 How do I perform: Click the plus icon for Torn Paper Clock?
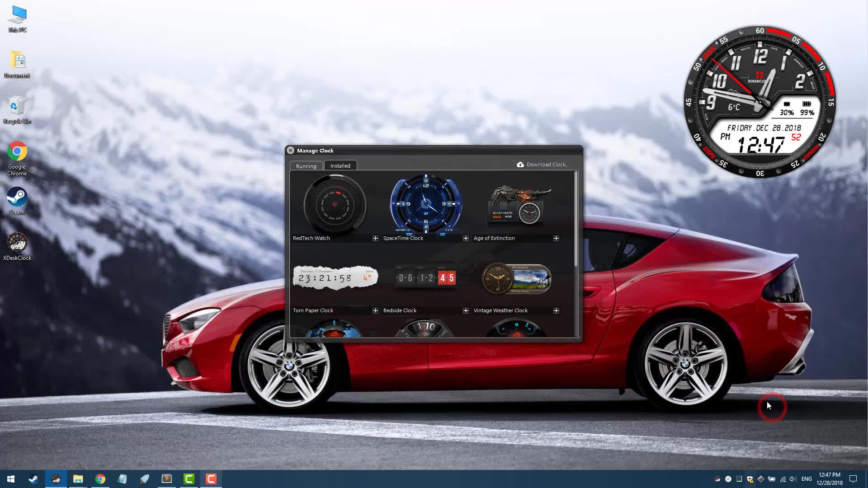coord(375,310)
